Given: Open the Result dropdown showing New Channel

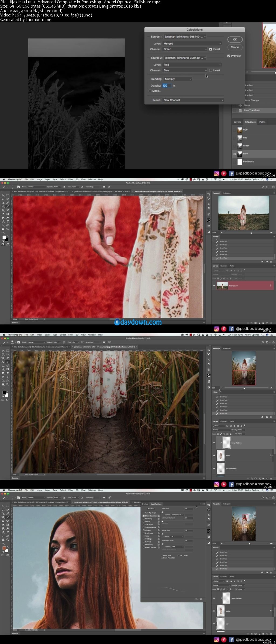Looking at the screenshot, I should [x=193, y=100].
